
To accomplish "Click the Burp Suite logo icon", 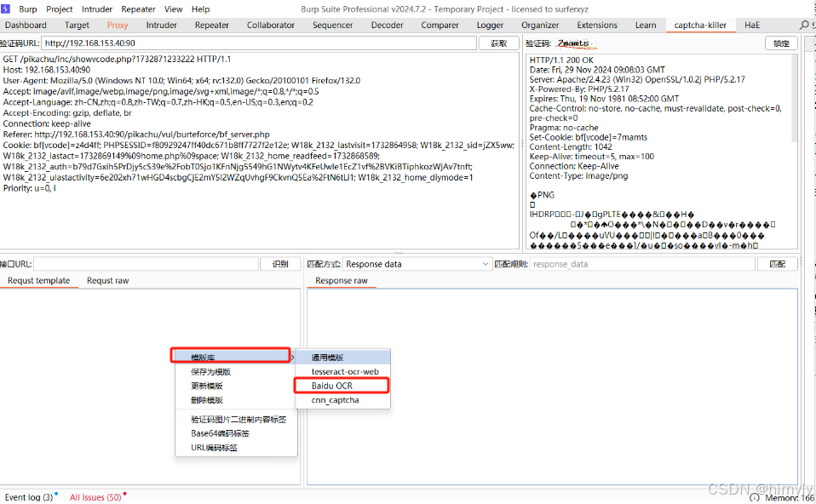I will click(6, 9).
